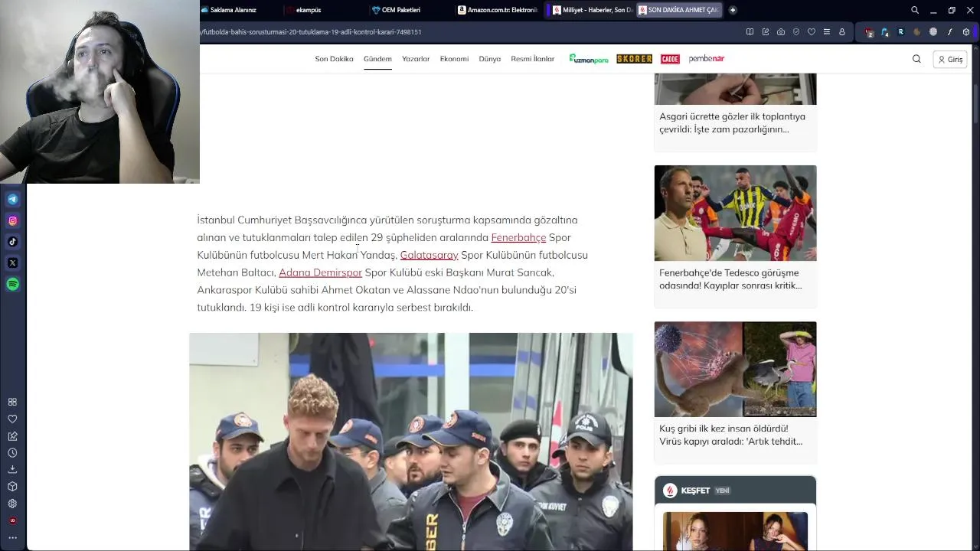The width and height of the screenshot is (980, 551).
Task: Open TikTok in the browser sidebar
Action: [x=12, y=242]
